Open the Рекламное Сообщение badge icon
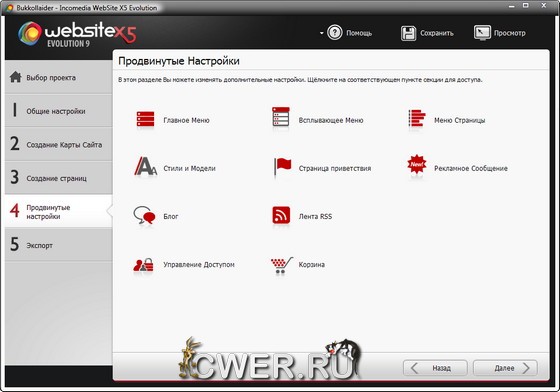 (x=417, y=165)
